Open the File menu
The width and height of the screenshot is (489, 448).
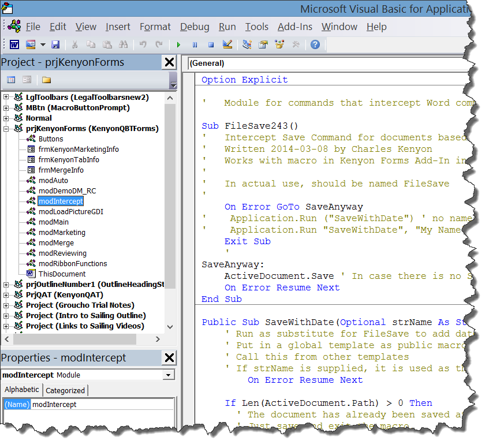pyautogui.click(x=33, y=27)
